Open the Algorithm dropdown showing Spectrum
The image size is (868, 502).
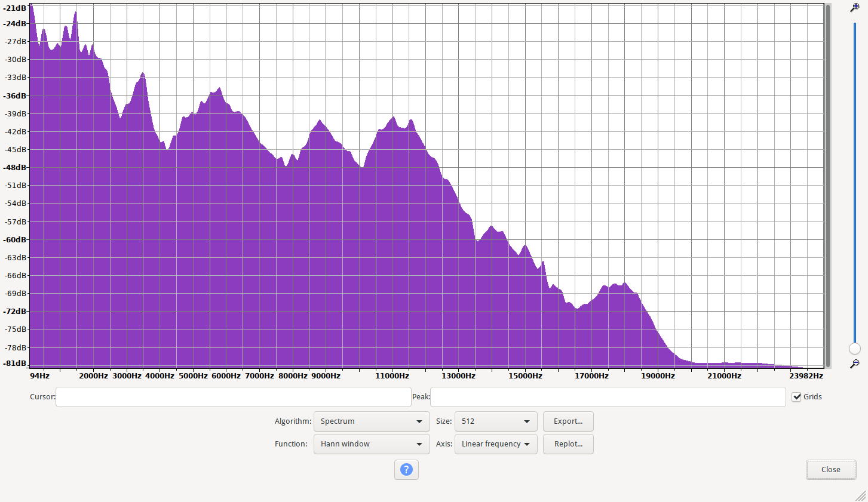pos(372,421)
